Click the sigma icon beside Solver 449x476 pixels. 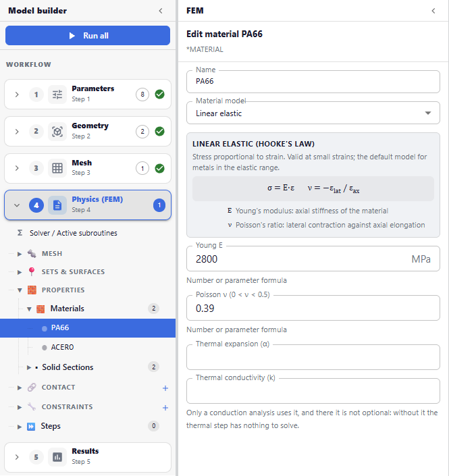[20, 233]
